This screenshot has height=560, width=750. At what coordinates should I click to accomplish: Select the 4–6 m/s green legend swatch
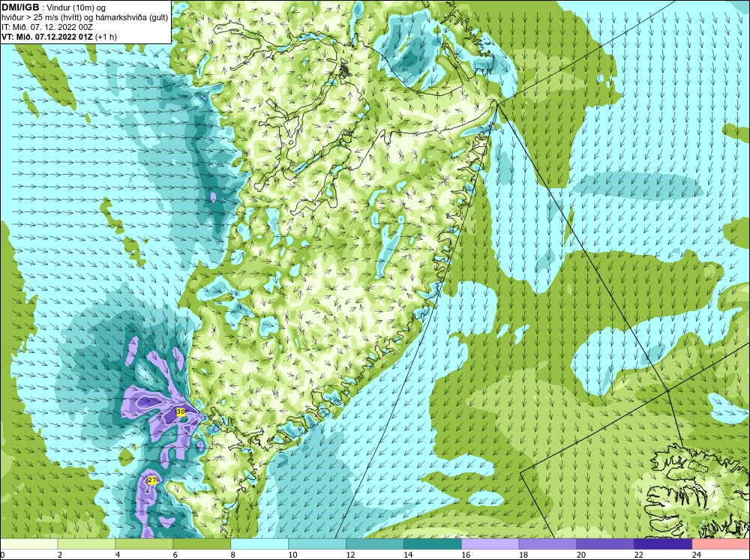point(144,544)
